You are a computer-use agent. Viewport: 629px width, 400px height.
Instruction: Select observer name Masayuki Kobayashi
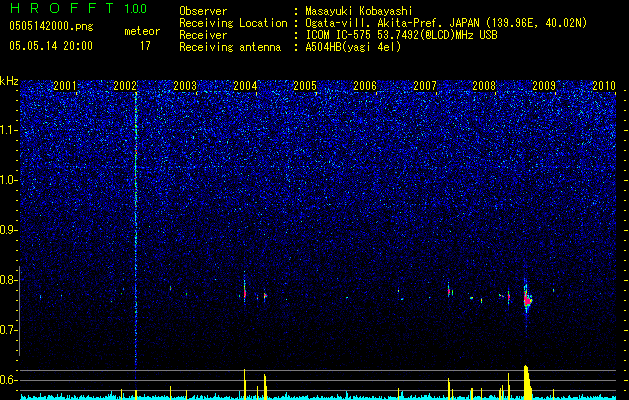pyautogui.click(x=359, y=12)
